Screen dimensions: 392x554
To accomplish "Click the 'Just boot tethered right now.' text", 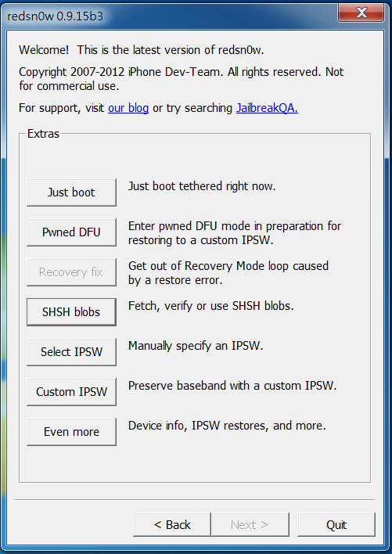I will coord(202,186).
